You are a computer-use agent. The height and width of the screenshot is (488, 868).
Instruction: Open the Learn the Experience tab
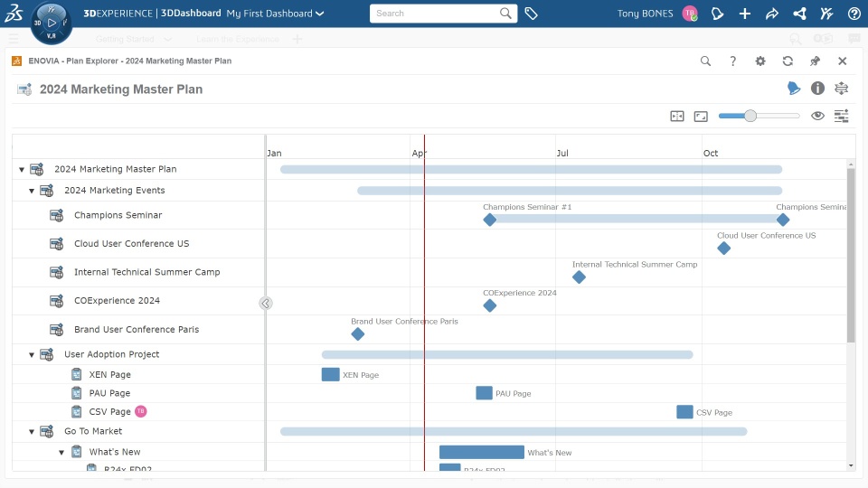point(238,39)
